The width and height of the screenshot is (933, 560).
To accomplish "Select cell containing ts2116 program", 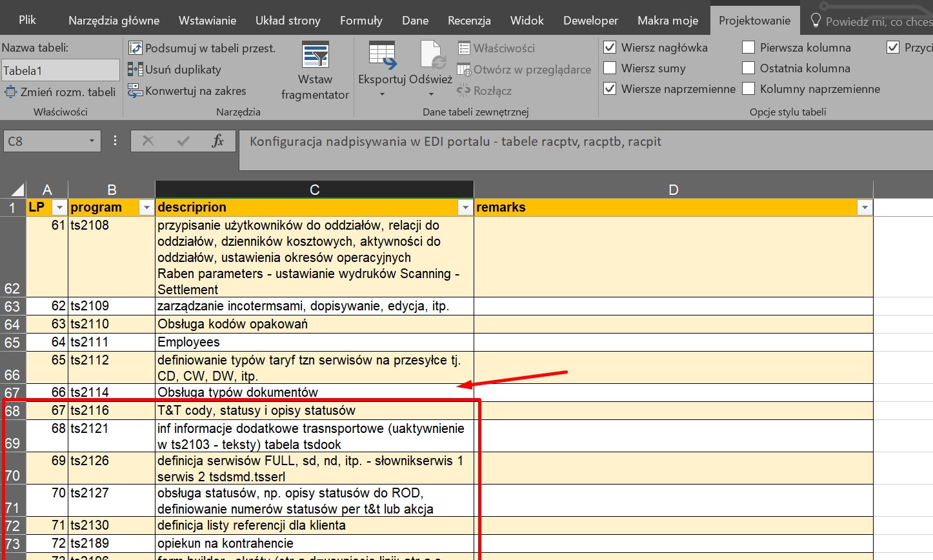I will click(x=111, y=411).
